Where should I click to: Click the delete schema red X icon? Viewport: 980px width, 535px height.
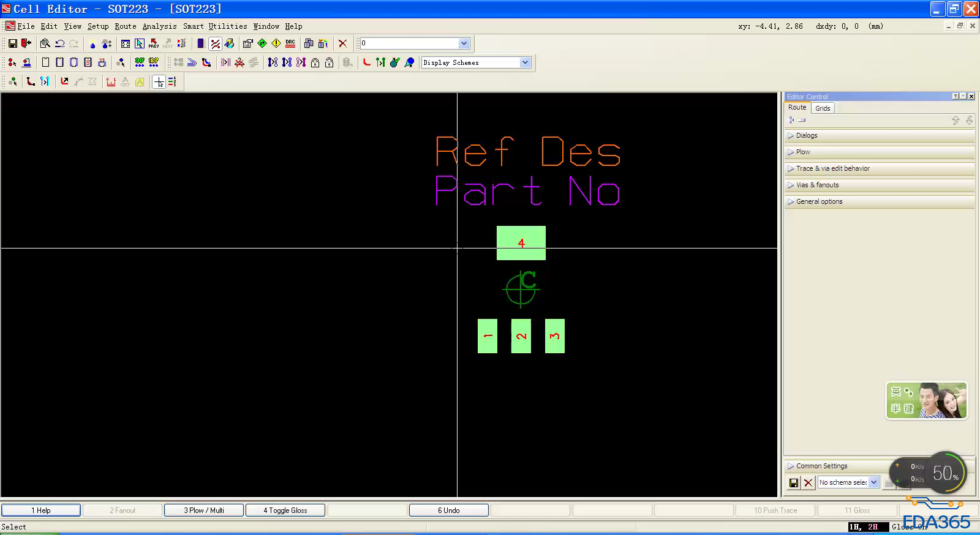coord(808,483)
